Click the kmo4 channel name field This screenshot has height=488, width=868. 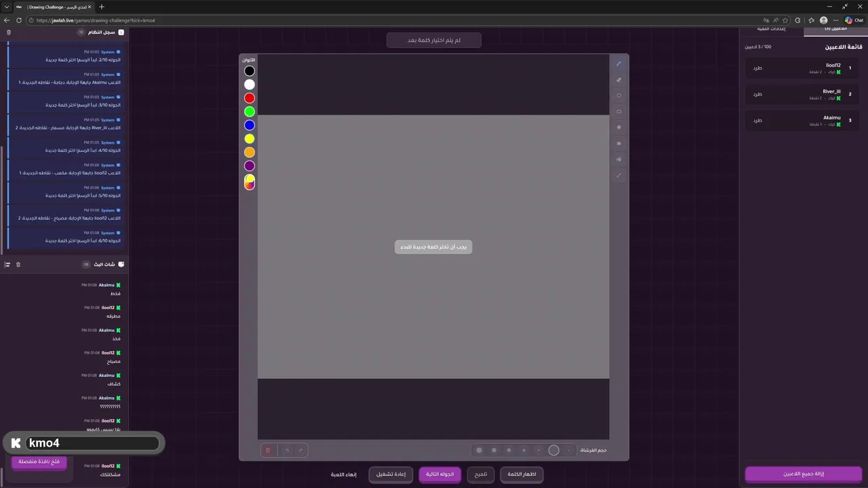point(93,443)
